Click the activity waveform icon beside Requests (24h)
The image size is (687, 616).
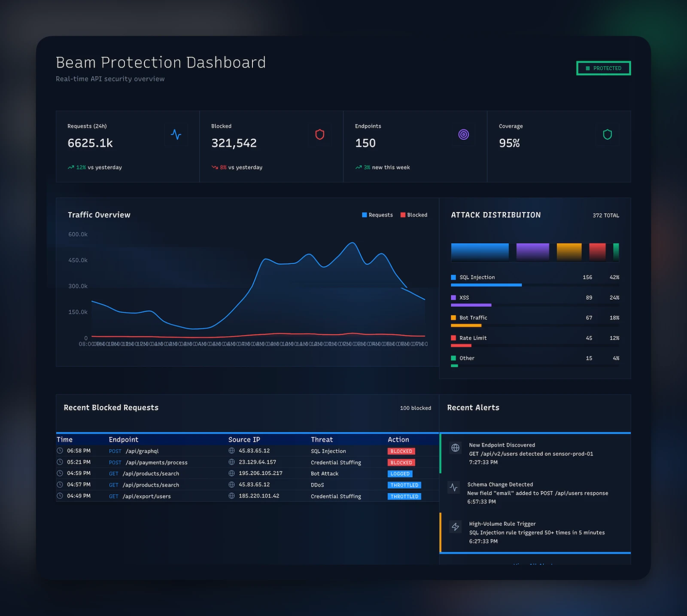pos(176,134)
